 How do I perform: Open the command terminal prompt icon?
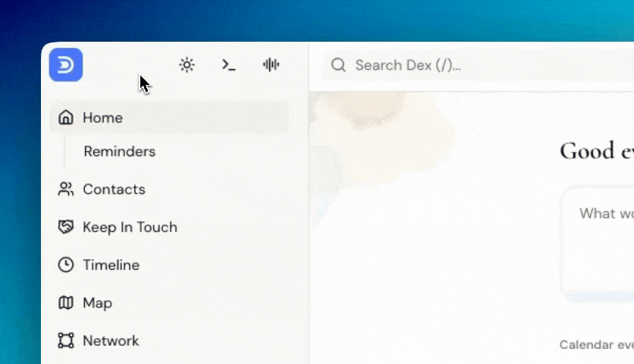(228, 64)
